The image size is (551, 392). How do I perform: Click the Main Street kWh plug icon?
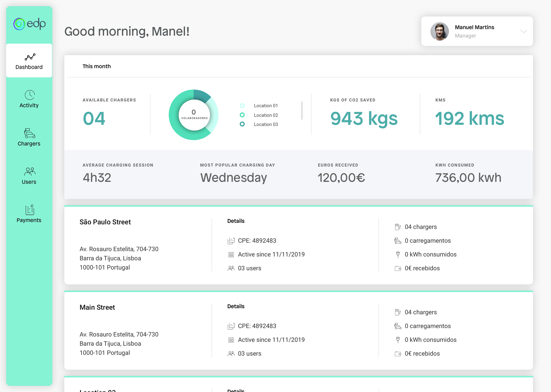pos(398,340)
